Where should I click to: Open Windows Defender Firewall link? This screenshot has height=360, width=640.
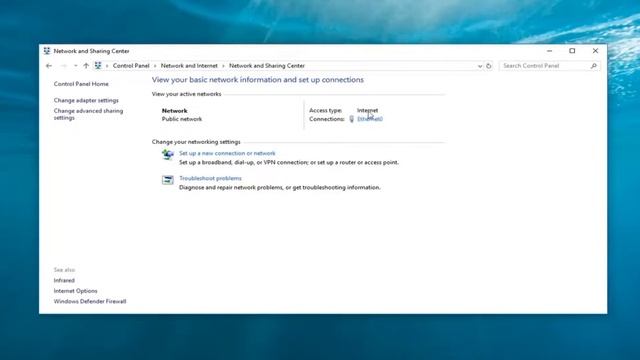tap(90, 301)
